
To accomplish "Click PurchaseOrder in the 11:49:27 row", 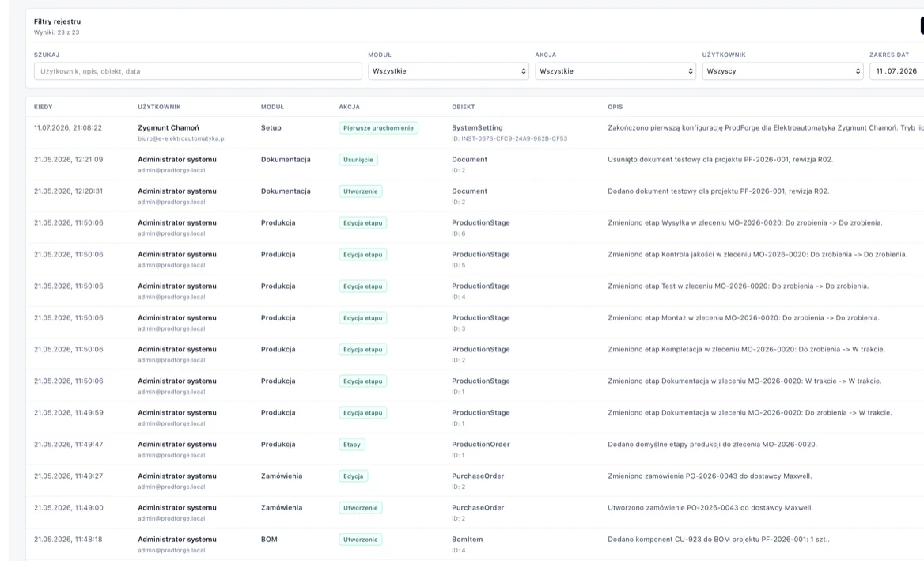I will [478, 476].
